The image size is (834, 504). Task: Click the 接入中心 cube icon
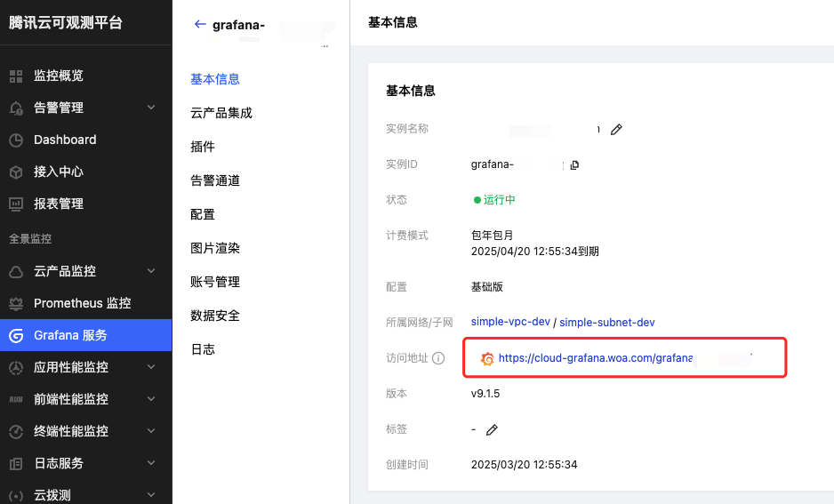point(16,172)
